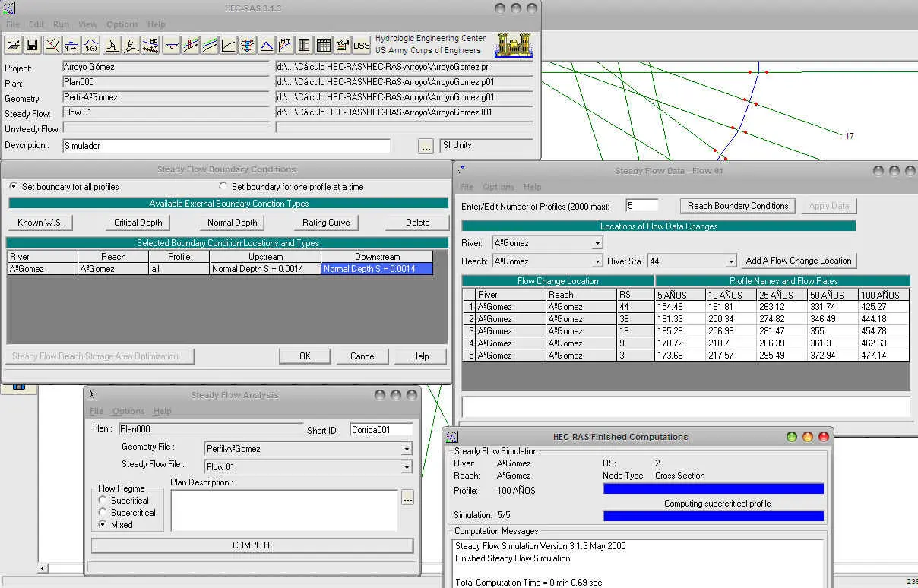Click the DSS toolbar button
This screenshot has height=588, width=918.
pos(362,45)
